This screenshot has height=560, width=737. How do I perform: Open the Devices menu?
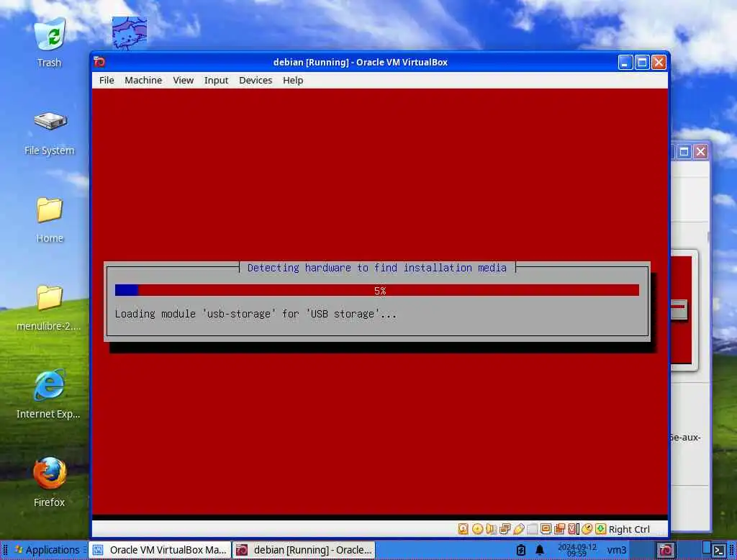[x=256, y=81]
